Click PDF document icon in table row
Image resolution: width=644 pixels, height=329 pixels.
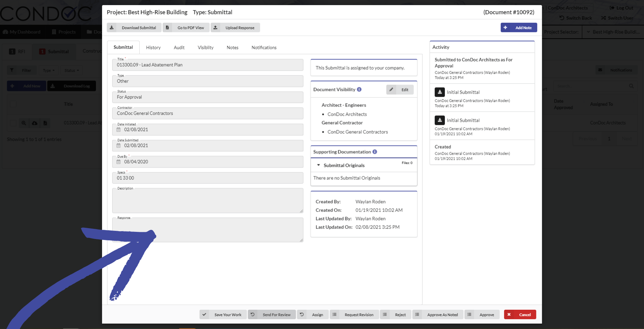point(45,123)
